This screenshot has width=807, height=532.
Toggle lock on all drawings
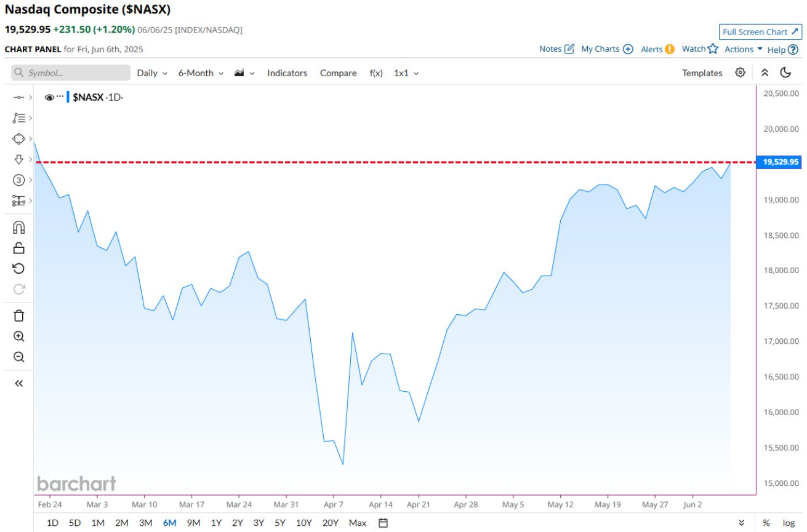tap(18, 248)
